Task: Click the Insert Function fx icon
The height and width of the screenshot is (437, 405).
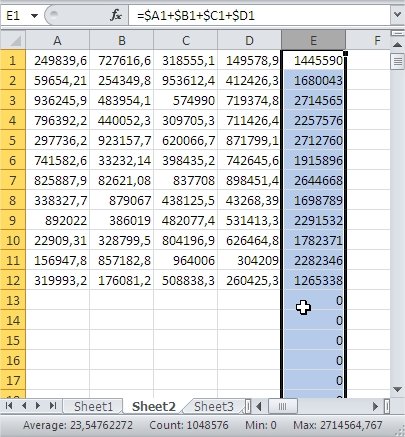Action: click(116, 15)
